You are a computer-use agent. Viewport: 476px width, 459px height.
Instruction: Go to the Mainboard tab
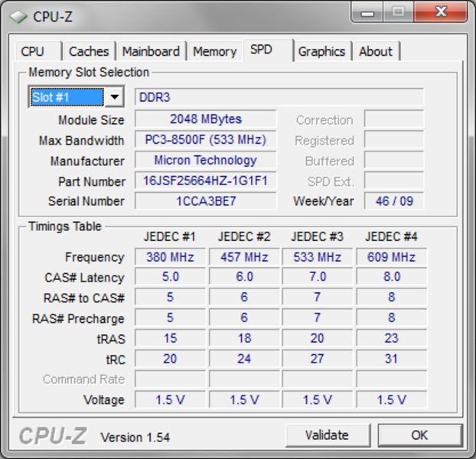tap(151, 51)
